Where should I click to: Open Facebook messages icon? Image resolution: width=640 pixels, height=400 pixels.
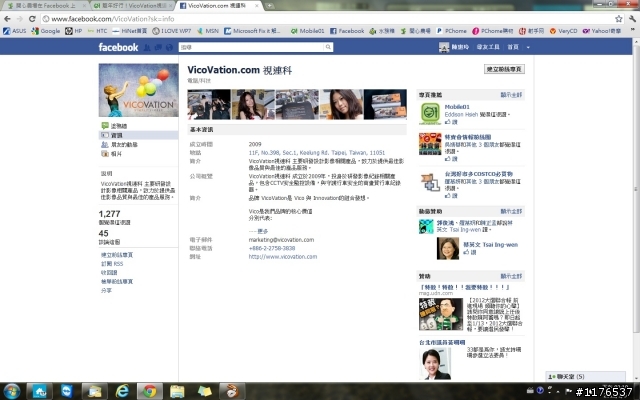[x=158, y=47]
